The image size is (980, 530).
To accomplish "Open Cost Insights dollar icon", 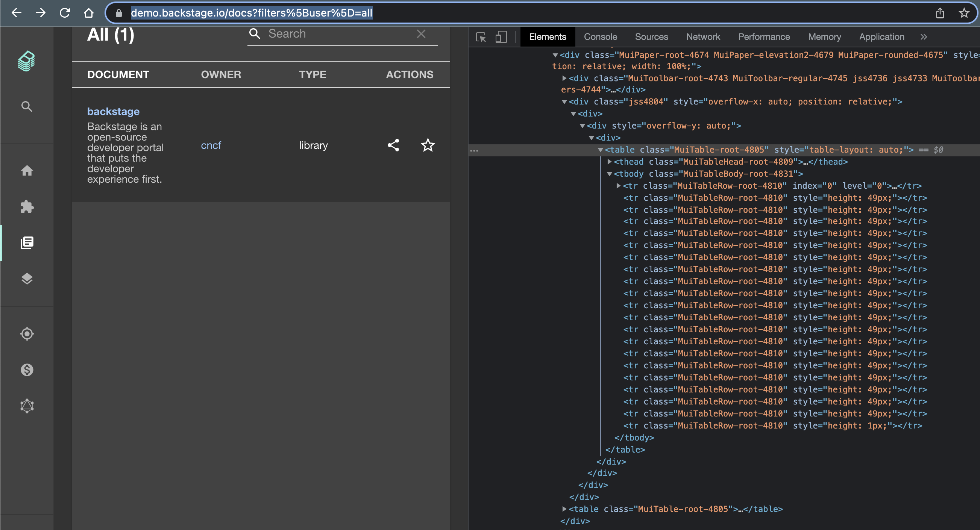I will [27, 370].
